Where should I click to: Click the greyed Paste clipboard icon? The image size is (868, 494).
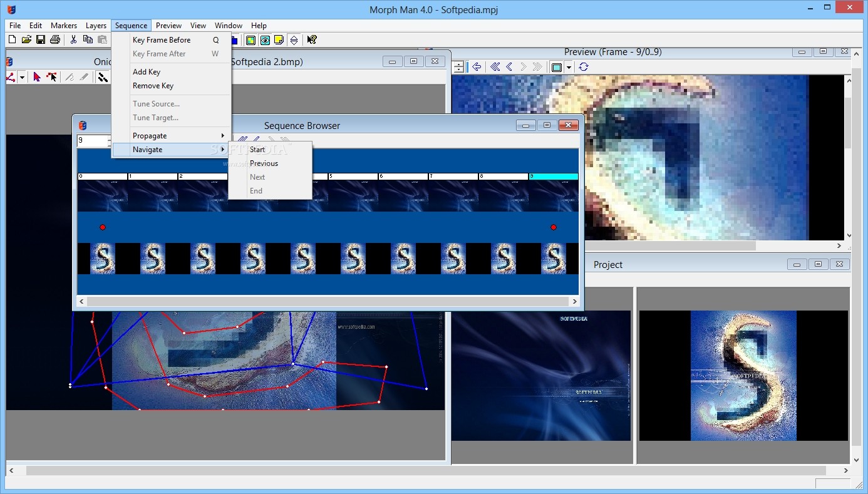click(x=102, y=39)
